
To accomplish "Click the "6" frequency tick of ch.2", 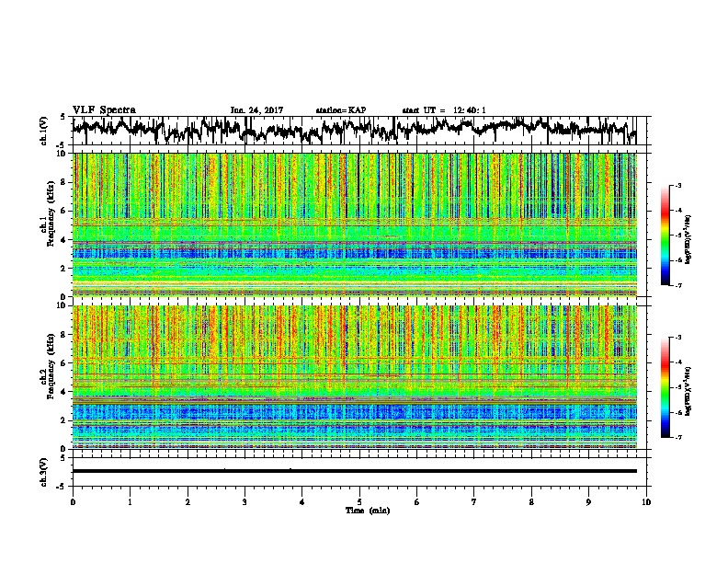I will [x=64, y=363].
